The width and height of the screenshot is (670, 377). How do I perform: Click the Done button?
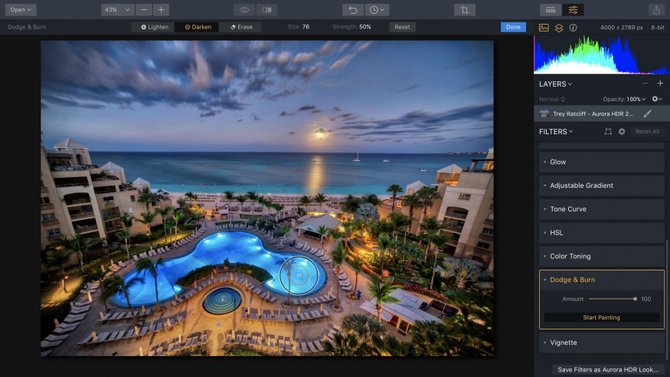513,27
